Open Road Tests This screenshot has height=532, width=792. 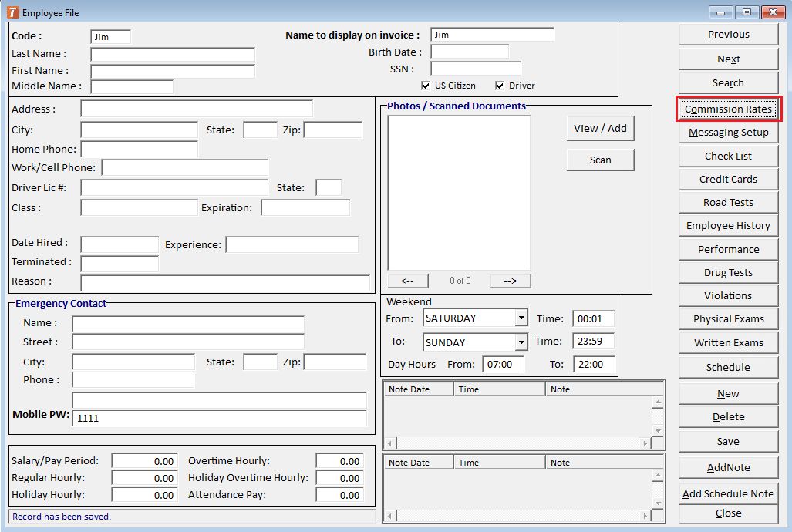pyautogui.click(x=728, y=203)
